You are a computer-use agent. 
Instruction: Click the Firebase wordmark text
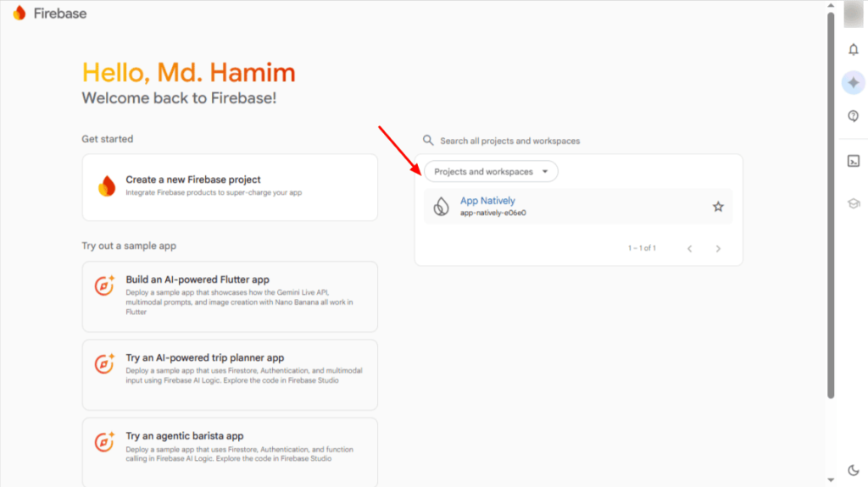point(60,14)
